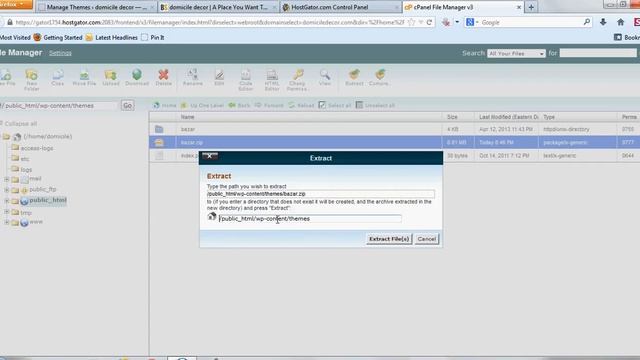Open the Code Editor tool
This screenshot has height=360, width=640.
coord(246,79)
